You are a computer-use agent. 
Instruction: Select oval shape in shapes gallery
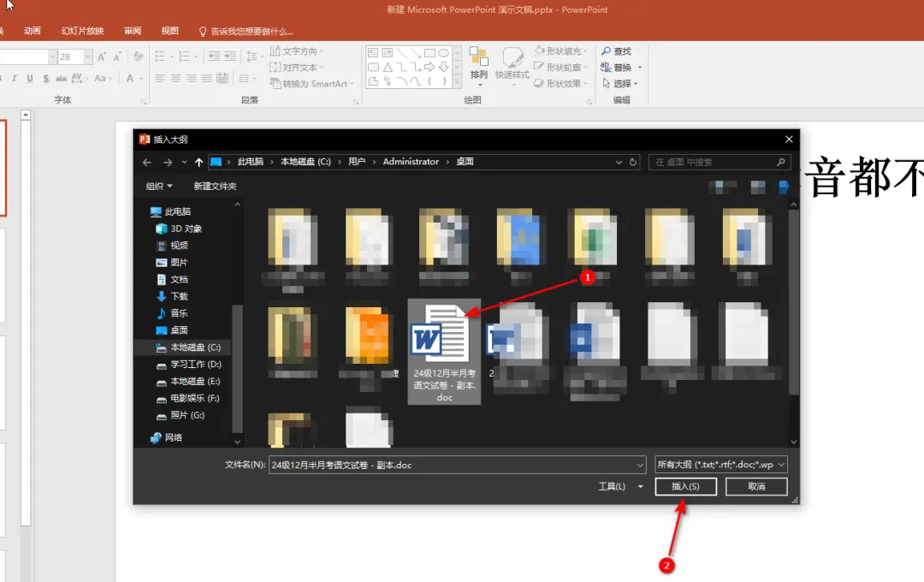click(444, 53)
